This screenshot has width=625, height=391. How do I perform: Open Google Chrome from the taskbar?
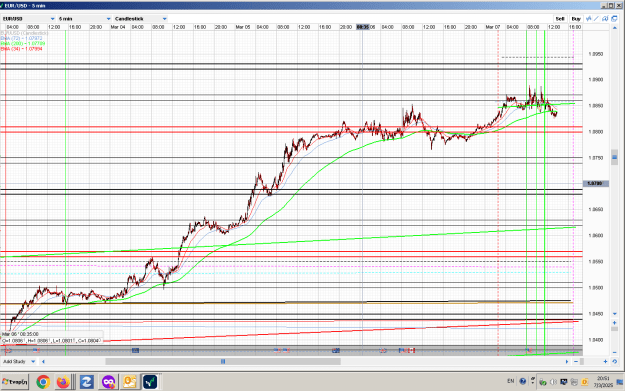click(x=43, y=382)
